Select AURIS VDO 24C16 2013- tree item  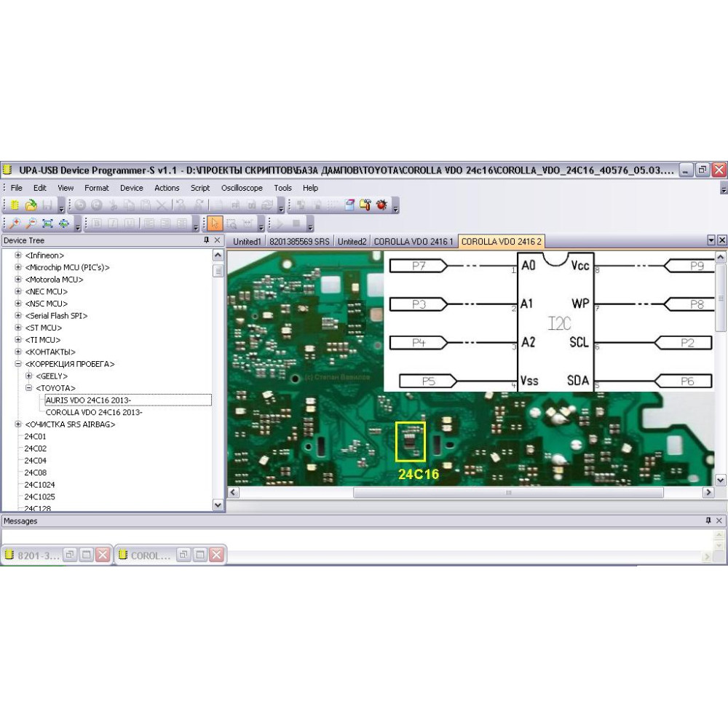click(x=88, y=400)
